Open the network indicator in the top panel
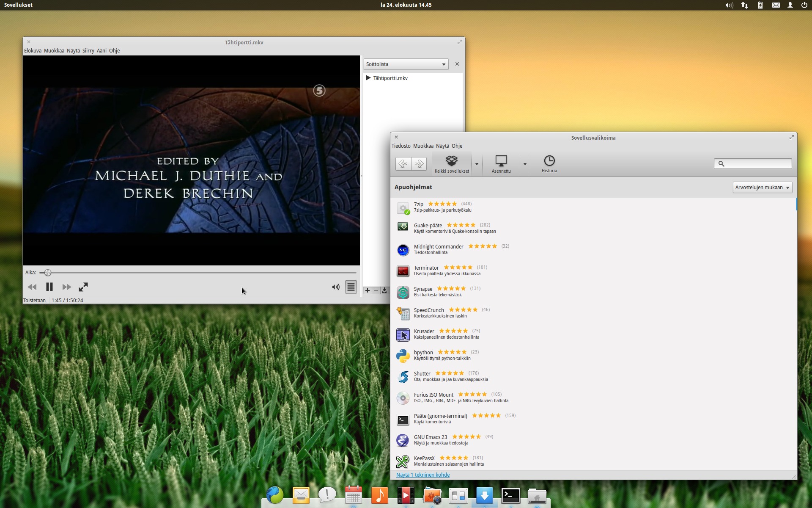The image size is (812, 508). click(745, 5)
